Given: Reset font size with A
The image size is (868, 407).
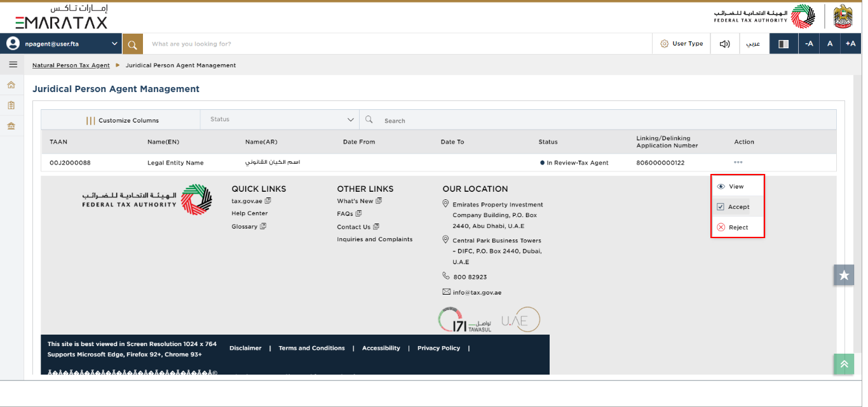Looking at the screenshot, I should [829, 44].
